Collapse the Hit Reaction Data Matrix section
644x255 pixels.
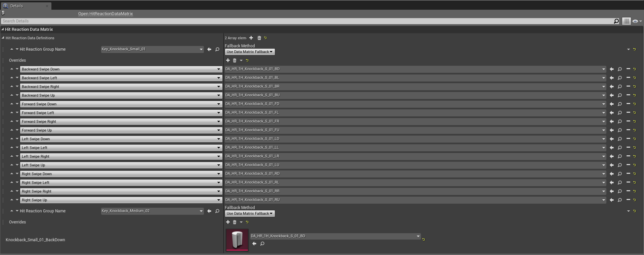point(3,30)
